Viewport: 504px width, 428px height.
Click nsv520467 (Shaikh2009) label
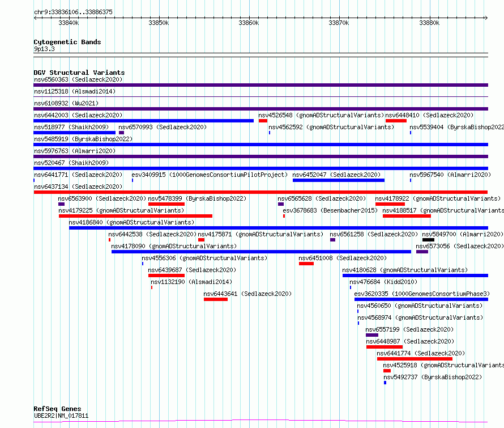tap(71, 163)
